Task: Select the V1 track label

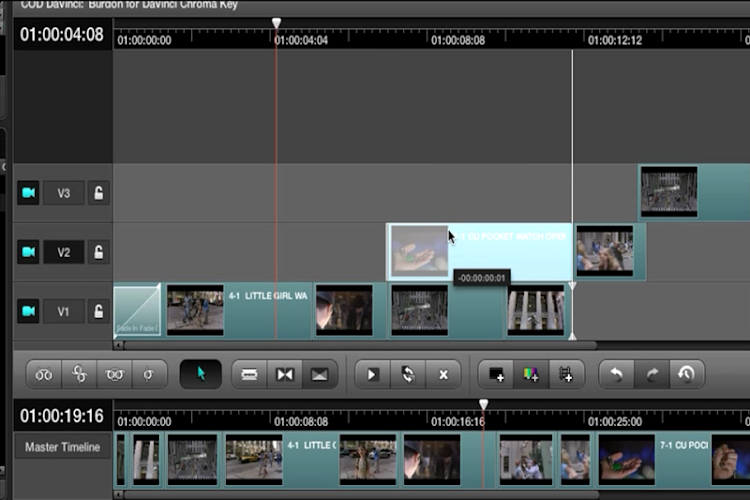Action: point(64,311)
